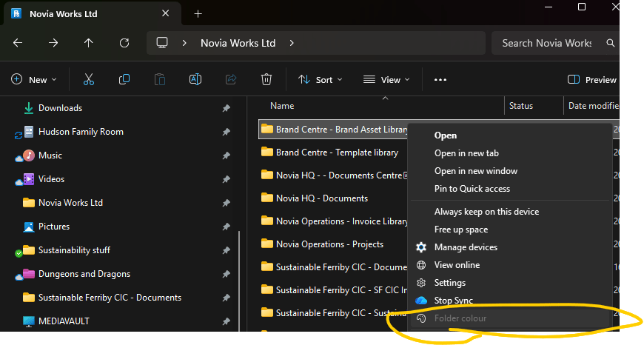Go up one folder level arrow
644x345 pixels.
pyautogui.click(x=89, y=43)
